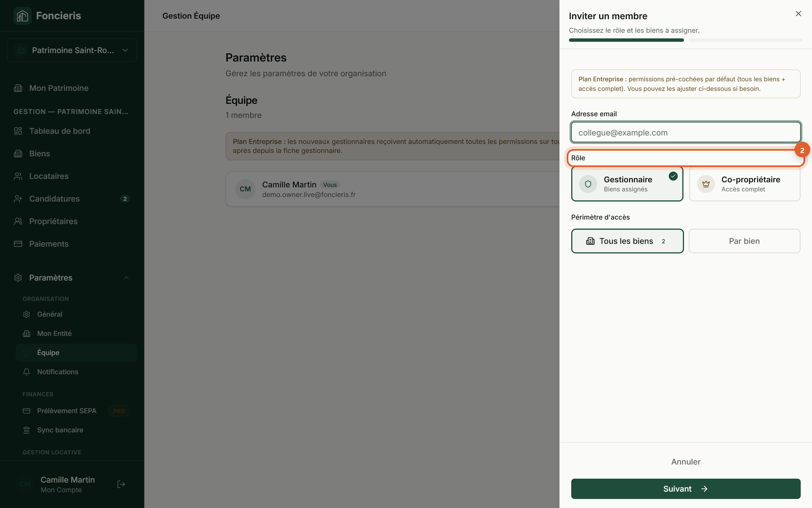Close the Inviter un membre panel
The width and height of the screenshot is (812, 508).
(x=798, y=14)
